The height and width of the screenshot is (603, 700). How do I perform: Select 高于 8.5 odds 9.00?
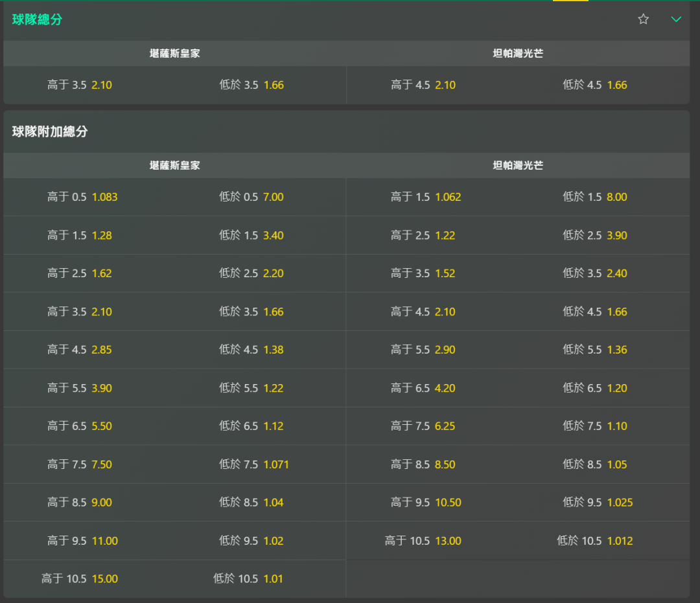pos(80,502)
